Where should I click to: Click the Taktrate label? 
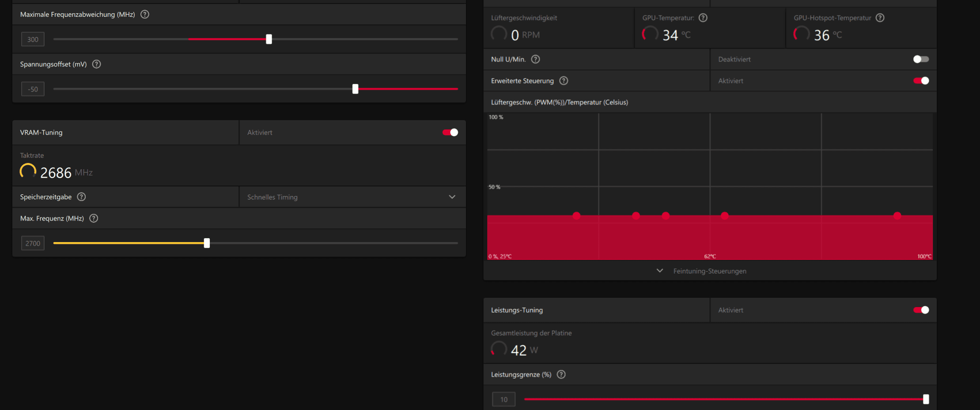(x=32, y=156)
